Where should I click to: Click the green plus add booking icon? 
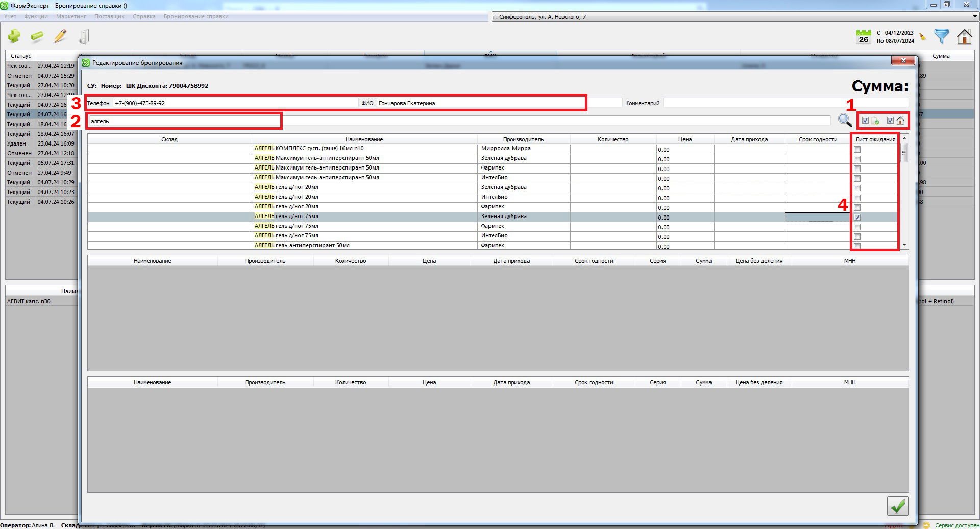click(x=14, y=36)
